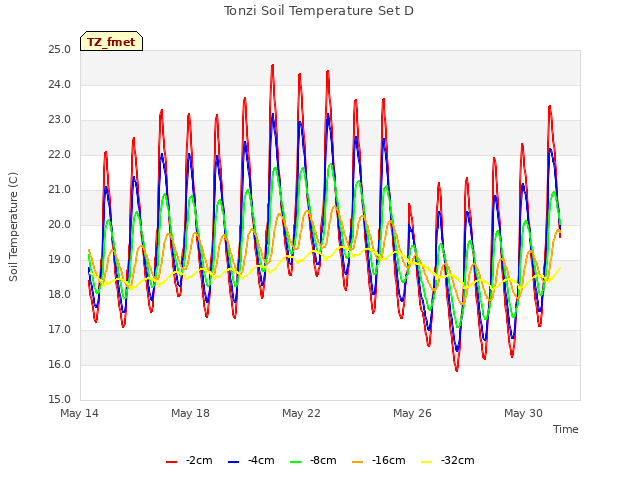Click the chart title Tonzi Soil Temperature Set D

[x=319, y=11]
